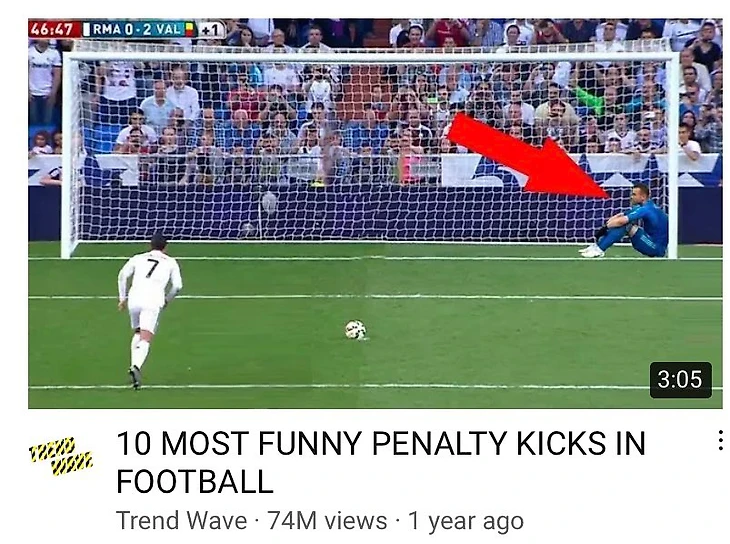Visit the Trend Wave channel name link
Viewport: 730px width, 544px height.
coord(181,520)
